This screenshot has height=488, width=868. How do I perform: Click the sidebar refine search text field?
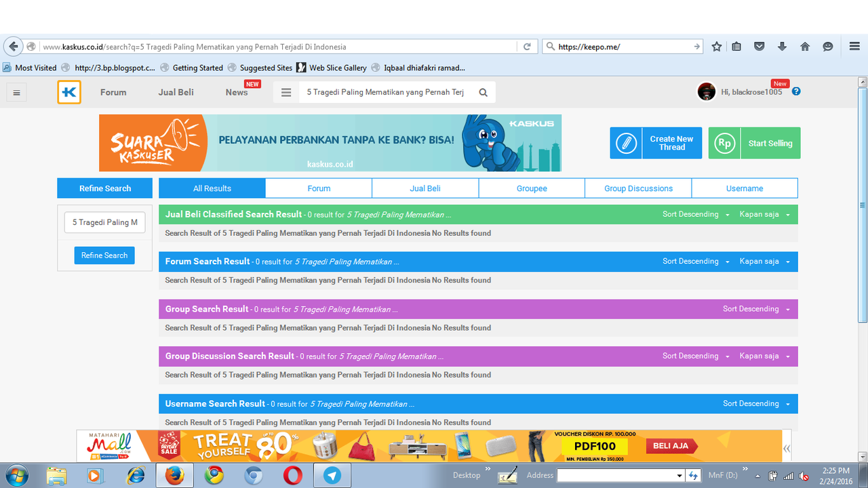pos(104,222)
